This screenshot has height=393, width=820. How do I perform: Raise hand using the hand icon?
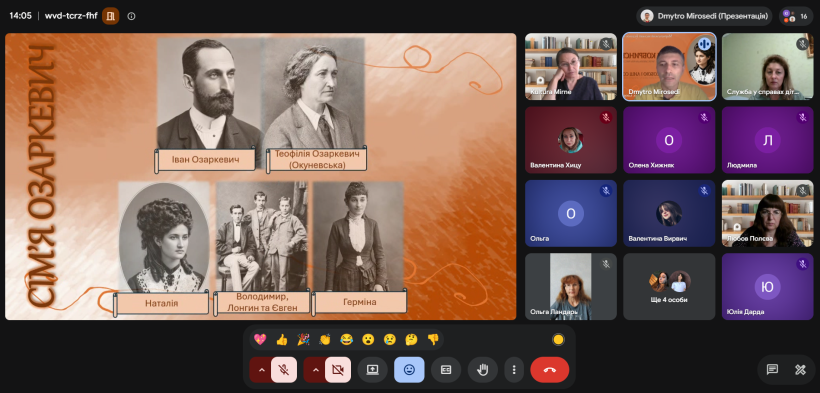tap(482, 369)
